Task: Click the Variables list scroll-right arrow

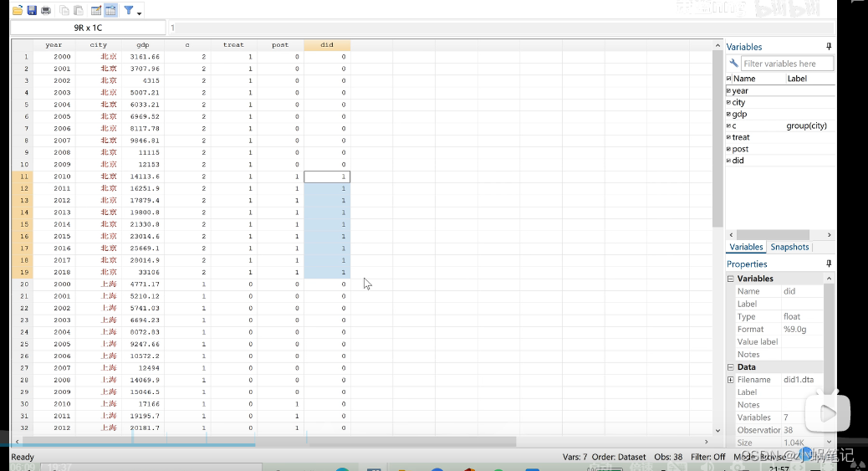Action: [x=830, y=235]
